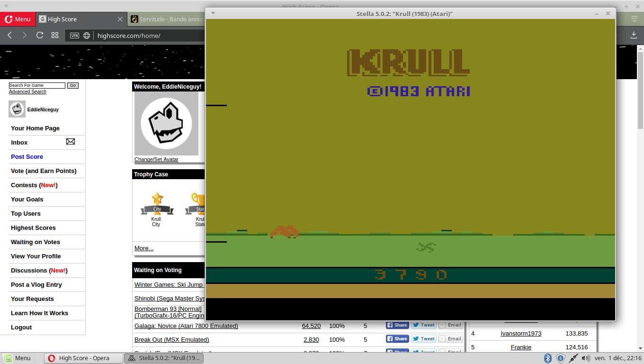The width and height of the screenshot is (644, 364).
Task: Open the Post Score sidebar link
Action: tap(27, 157)
